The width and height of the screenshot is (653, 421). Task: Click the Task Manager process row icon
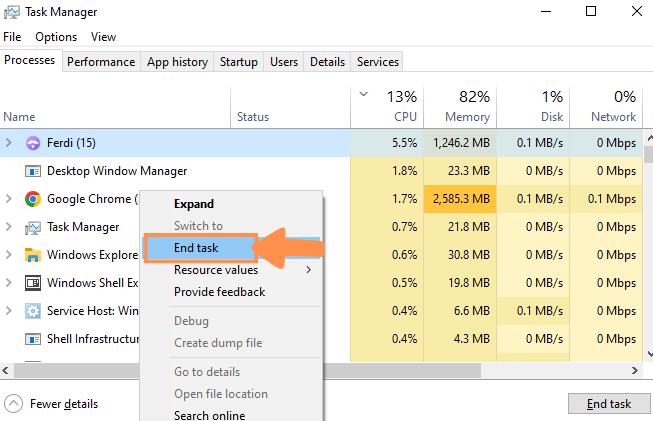(x=33, y=227)
